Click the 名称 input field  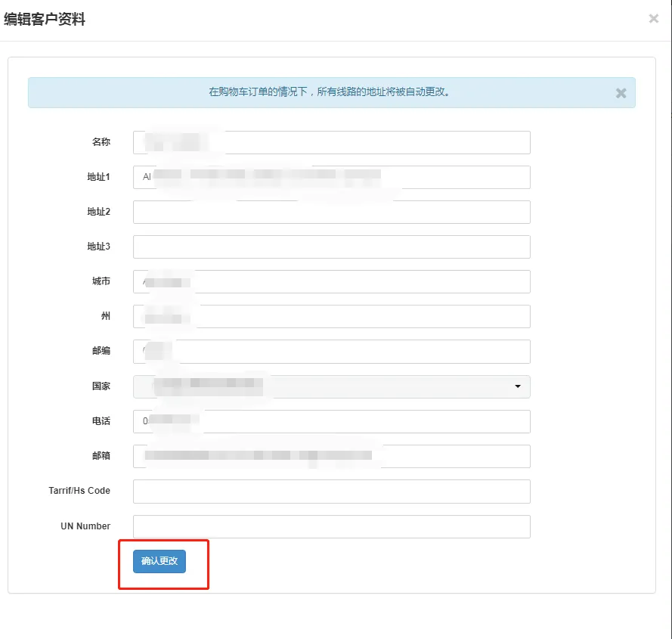pos(332,142)
